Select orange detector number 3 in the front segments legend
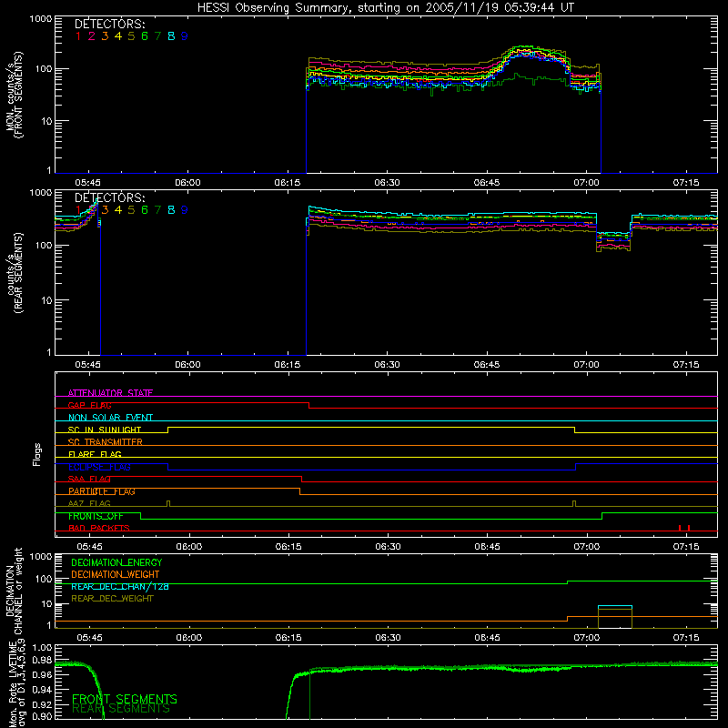The width and height of the screenshot is (728, 728). point(105,36)
